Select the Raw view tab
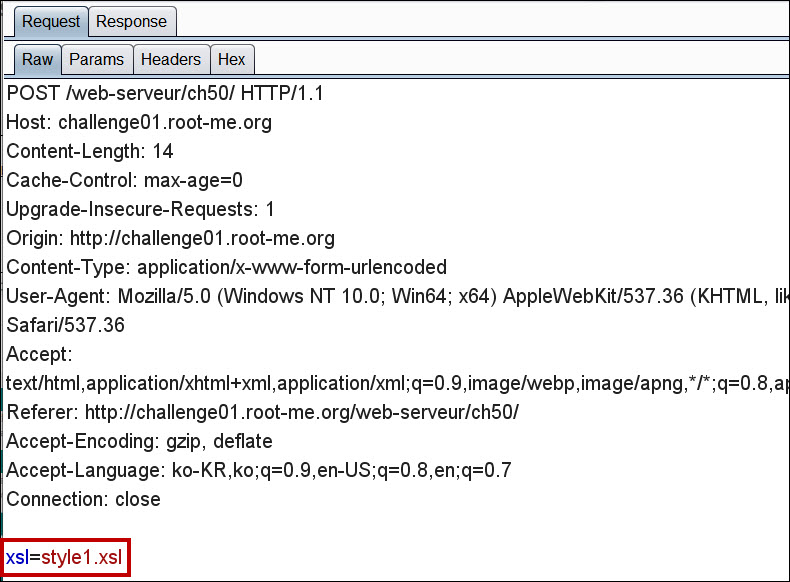 coord(37,59)
